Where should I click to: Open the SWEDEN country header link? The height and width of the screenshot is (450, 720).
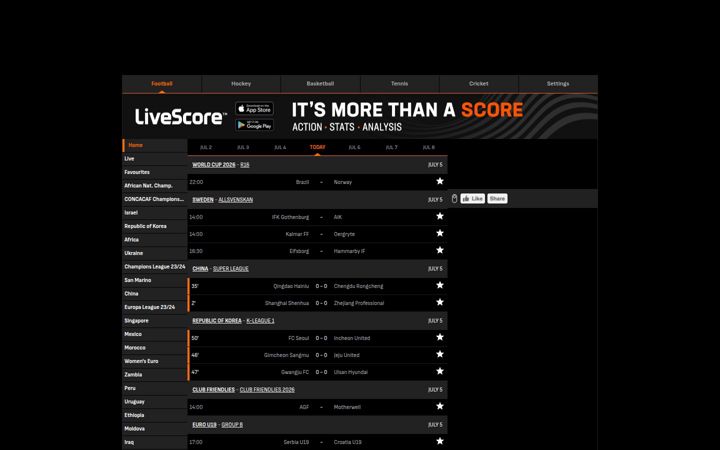pos(203,200)
